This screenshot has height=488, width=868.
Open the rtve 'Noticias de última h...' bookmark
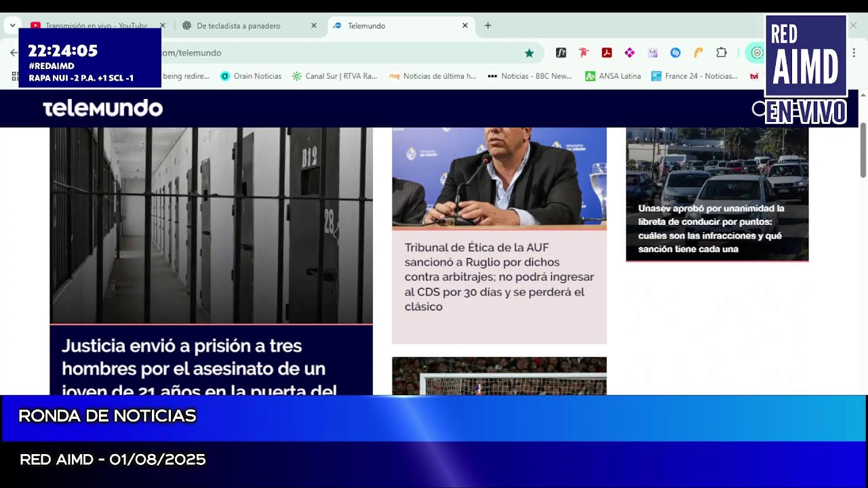[x=433, y=76]
